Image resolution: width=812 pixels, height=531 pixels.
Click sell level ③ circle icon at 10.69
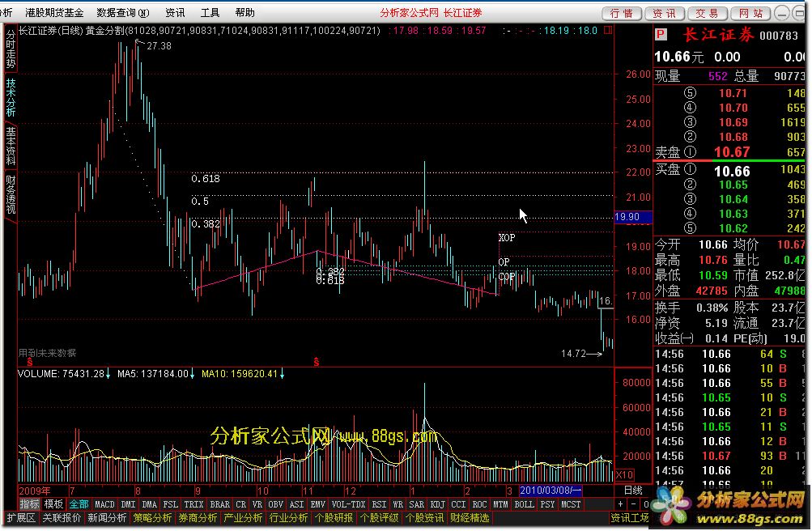pyautogui.click(x=690, y=122)
